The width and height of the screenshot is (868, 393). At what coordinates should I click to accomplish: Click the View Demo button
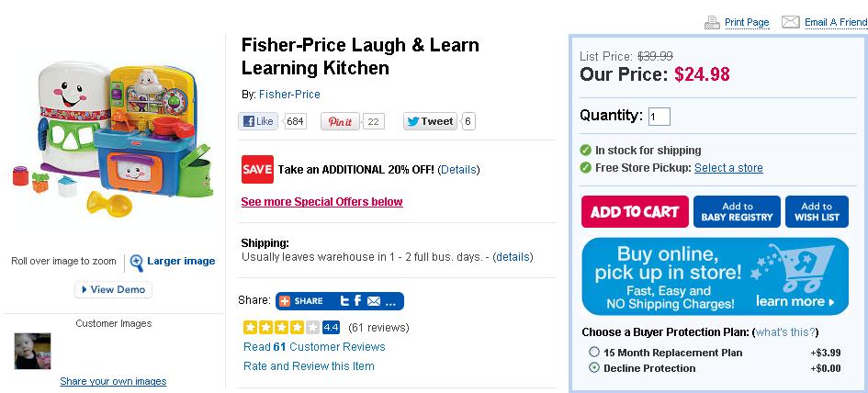click(x=114, y=289)
